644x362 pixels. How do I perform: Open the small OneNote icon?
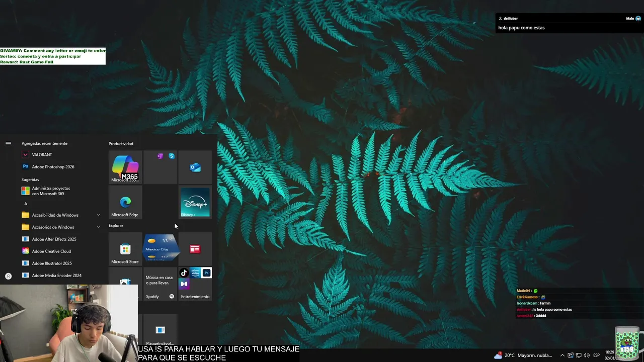click(160, 156)
